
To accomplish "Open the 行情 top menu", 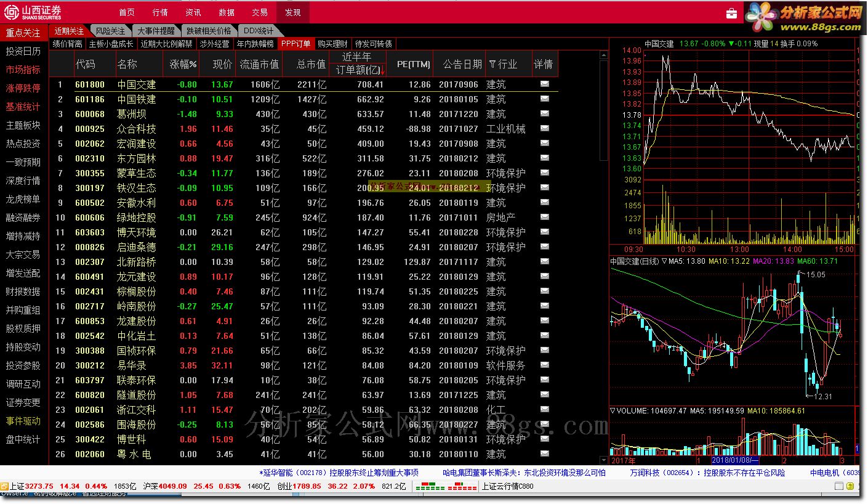I will click(160, 12).
